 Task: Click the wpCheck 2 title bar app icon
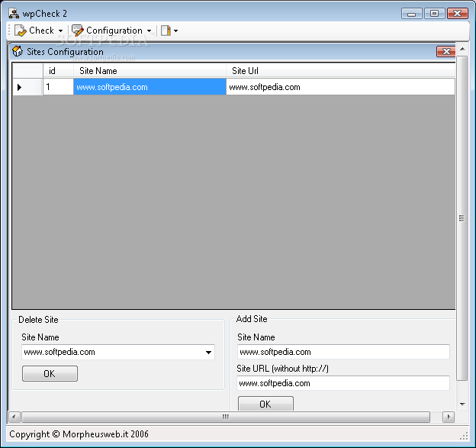(14, 14)
